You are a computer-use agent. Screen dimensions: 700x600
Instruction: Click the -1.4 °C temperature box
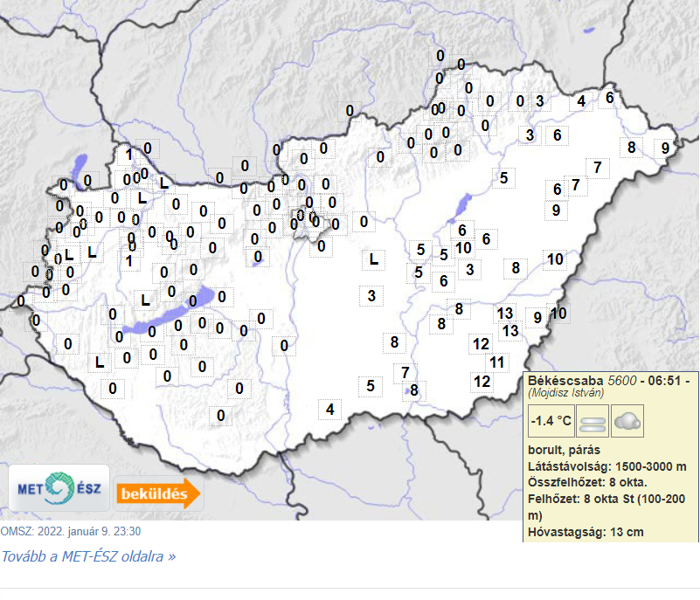click(x=551, y=422)
